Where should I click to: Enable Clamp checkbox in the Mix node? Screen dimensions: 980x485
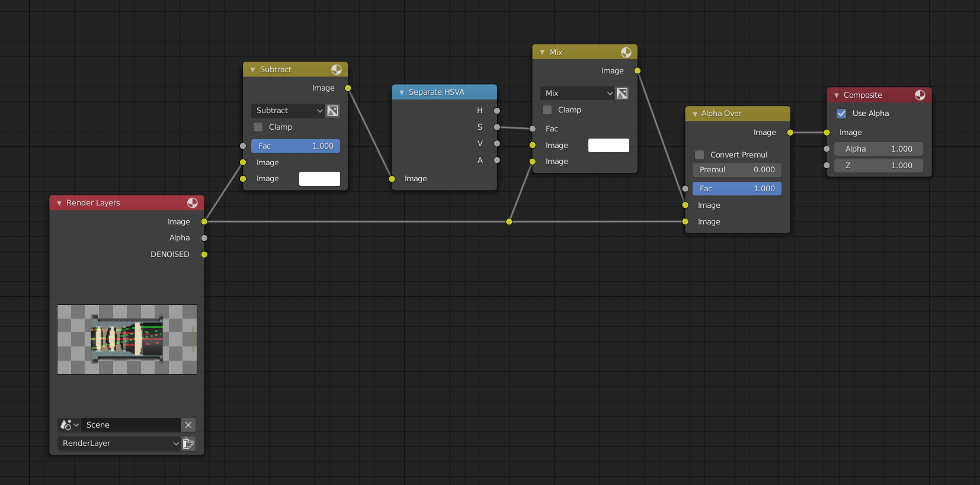pos(547,110)
